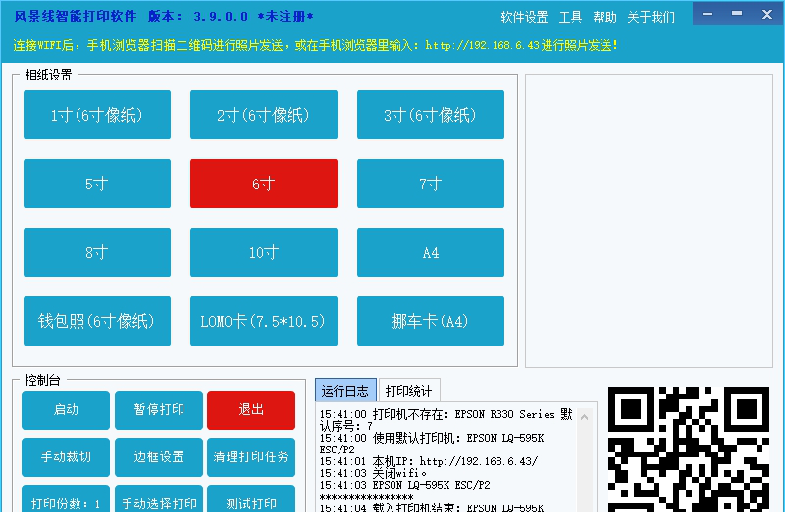785x532 pixels.
Task: Click the 启动 start button
Action: [66, 409]
